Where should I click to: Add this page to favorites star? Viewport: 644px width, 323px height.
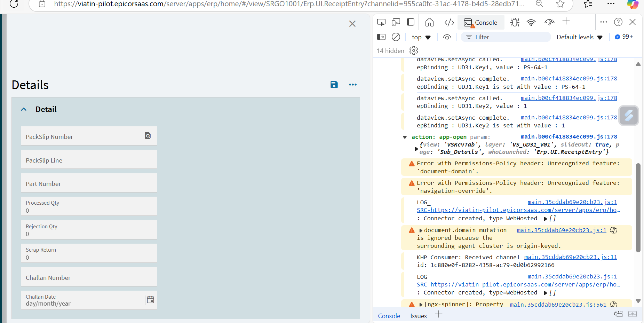click(560, 4)
